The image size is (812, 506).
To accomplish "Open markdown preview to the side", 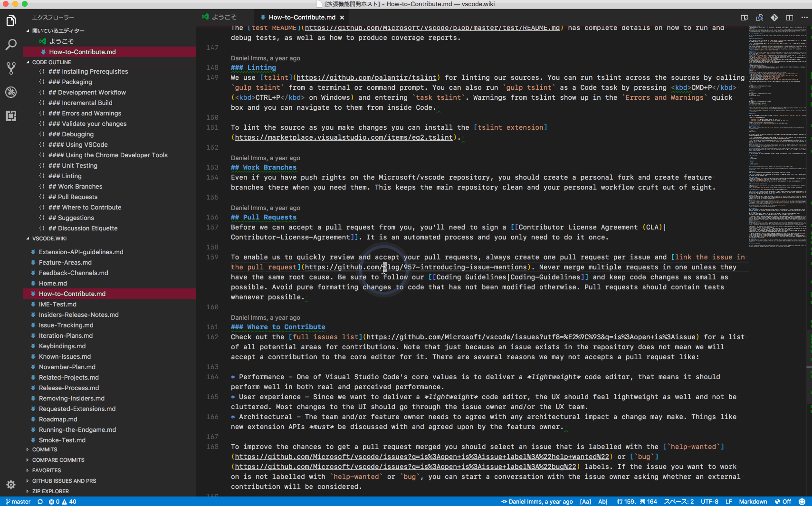I will (x=745, y=18).
